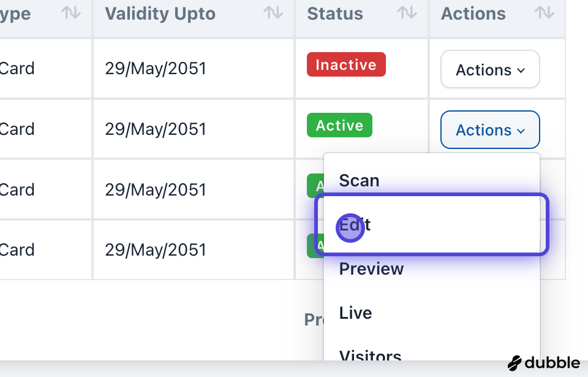Select the validity date beside the Active badge
Image resolution: width=588 pixels, height=377 pixels.
click(156, 129)
